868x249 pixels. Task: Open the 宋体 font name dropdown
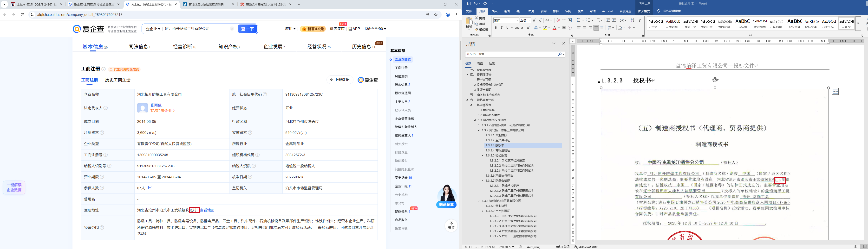click(517, 20)
